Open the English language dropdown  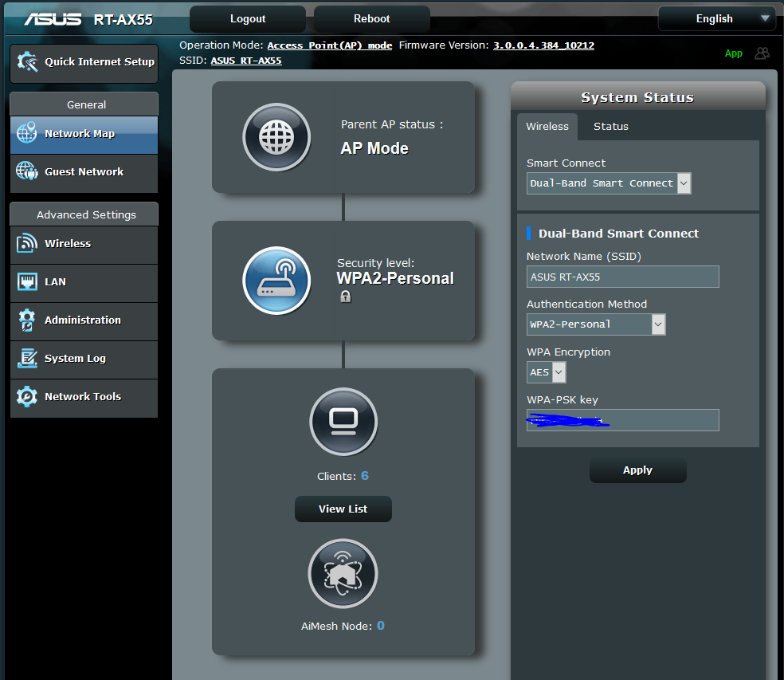(x=717, y=18)
